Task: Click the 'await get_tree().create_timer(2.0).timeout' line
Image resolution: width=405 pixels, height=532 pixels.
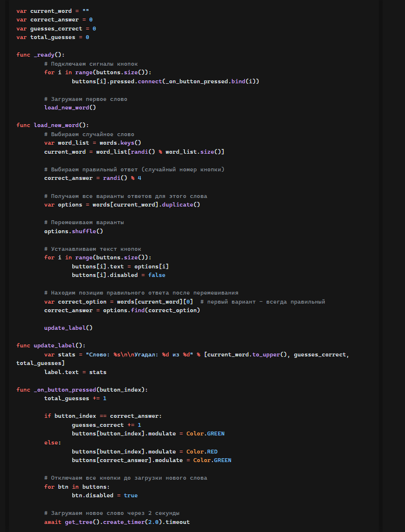Action: tap(117, 522)
